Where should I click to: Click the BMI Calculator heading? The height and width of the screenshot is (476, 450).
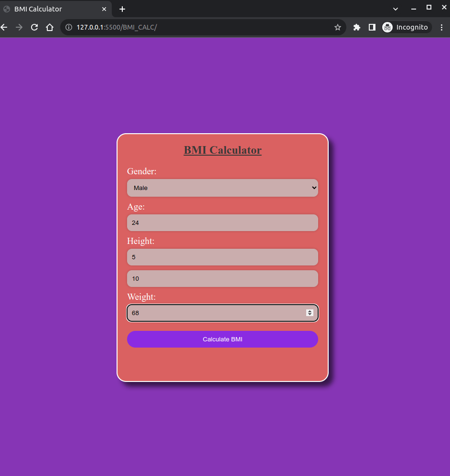[x=223, y=150]
